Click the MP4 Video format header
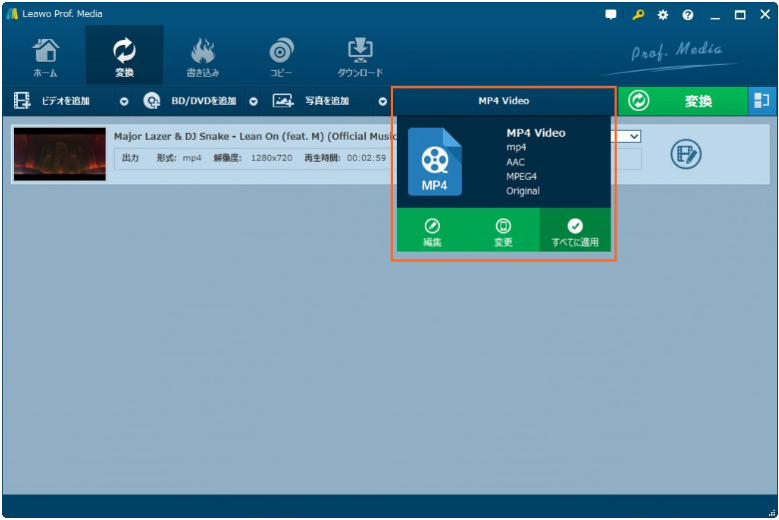Screen dimensions: 779x520 pos(503,101)
